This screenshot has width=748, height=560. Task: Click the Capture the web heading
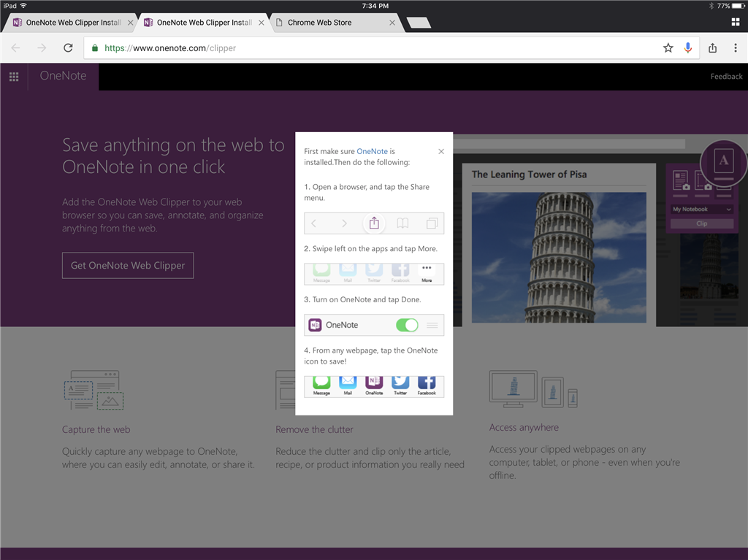pyautogui.click(x=96, y=429)
